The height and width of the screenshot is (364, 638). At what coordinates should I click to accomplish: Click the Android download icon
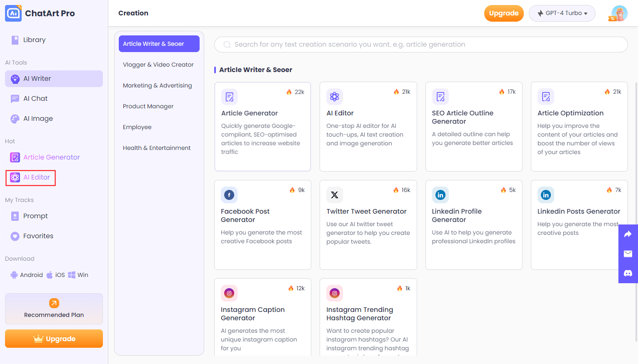point(14,275)
